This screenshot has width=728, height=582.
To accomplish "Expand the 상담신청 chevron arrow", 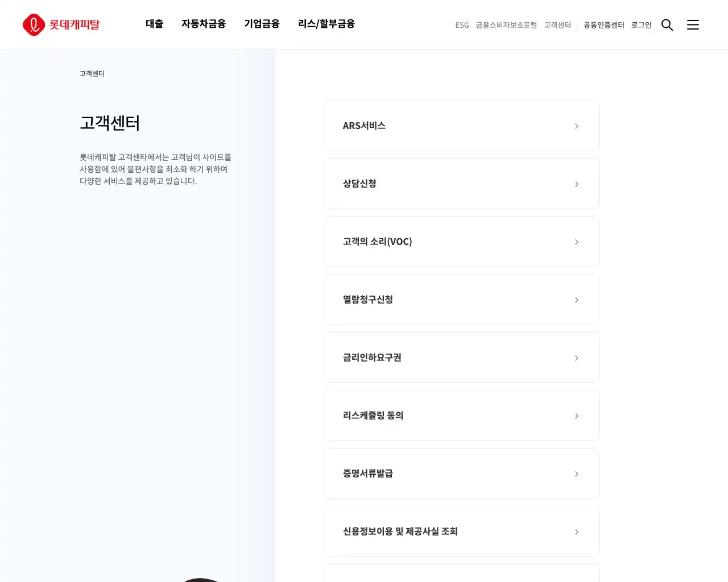I will [577, 184].
